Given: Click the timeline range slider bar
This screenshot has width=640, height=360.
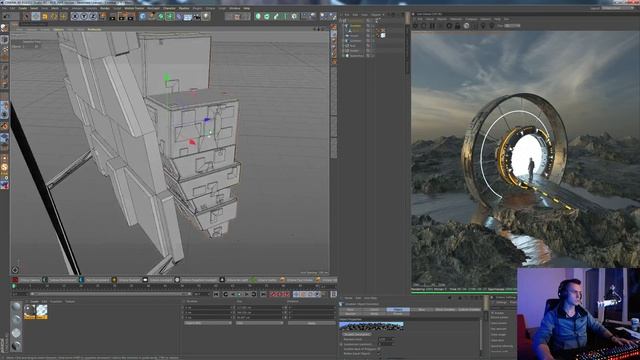Looking at the screenshot, I should tap(110, 294).
